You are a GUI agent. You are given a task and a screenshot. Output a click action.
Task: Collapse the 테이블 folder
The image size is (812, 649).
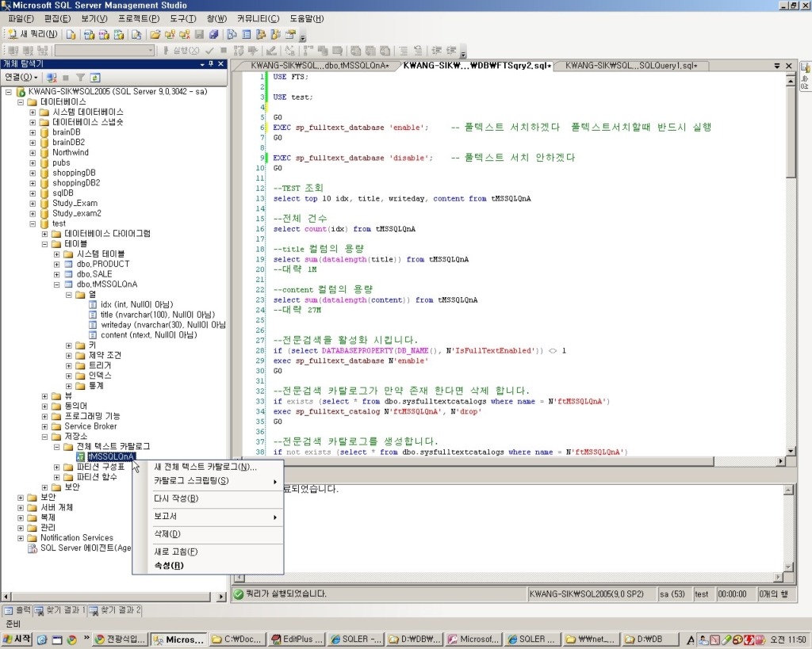click(44, 244)
